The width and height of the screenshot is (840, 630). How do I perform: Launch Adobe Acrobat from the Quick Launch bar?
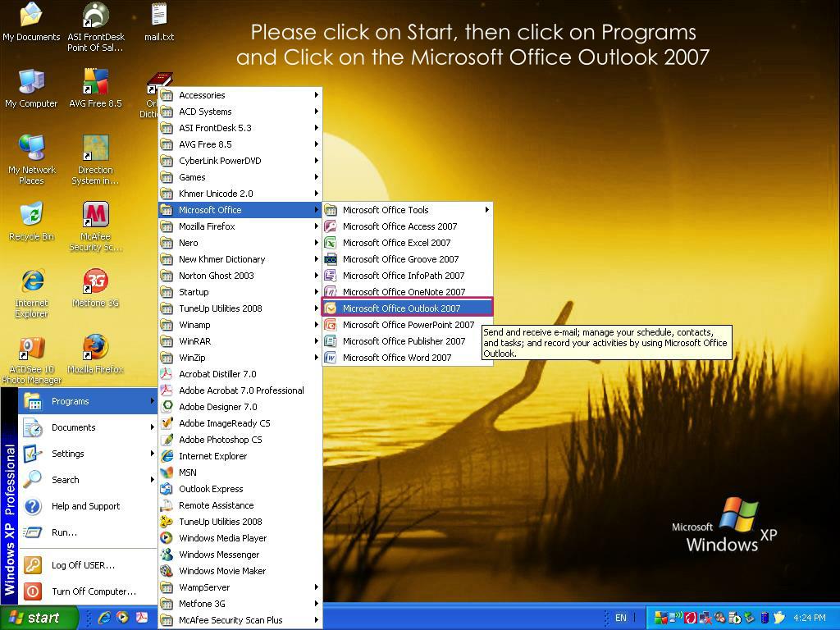point(141,618)
